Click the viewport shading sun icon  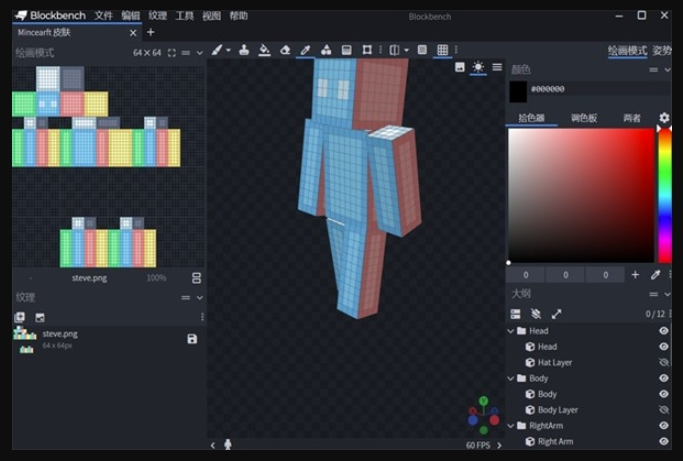(478, 67)
